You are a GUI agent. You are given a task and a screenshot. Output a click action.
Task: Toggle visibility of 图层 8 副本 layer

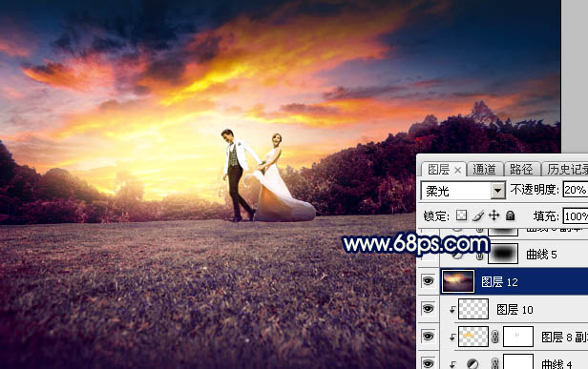click(x=429, y=336)
